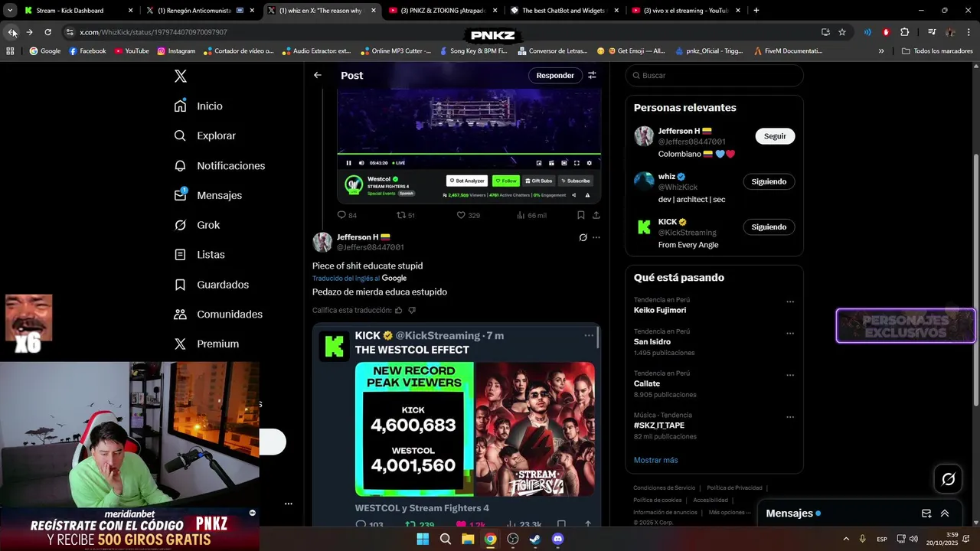Click the green Follow button for Westcol
The image size is (980, 551).
pyautogui.click(x=505, y=181)
